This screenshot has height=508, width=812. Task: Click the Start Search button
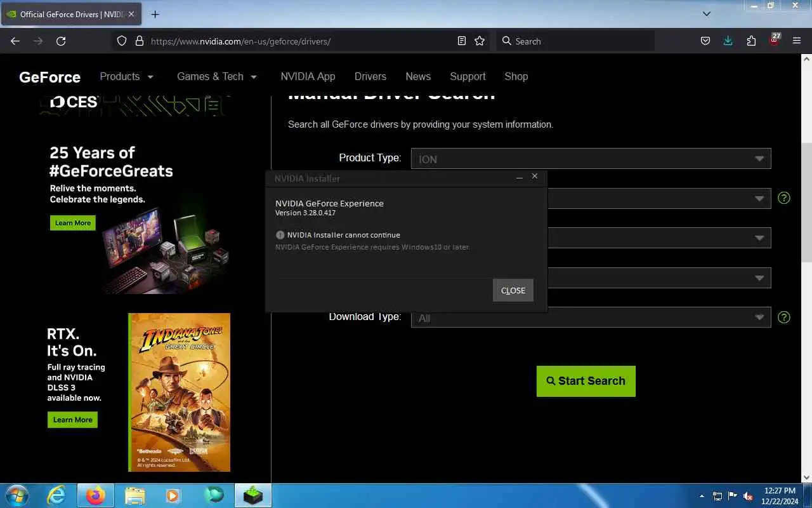click(586, 381)
